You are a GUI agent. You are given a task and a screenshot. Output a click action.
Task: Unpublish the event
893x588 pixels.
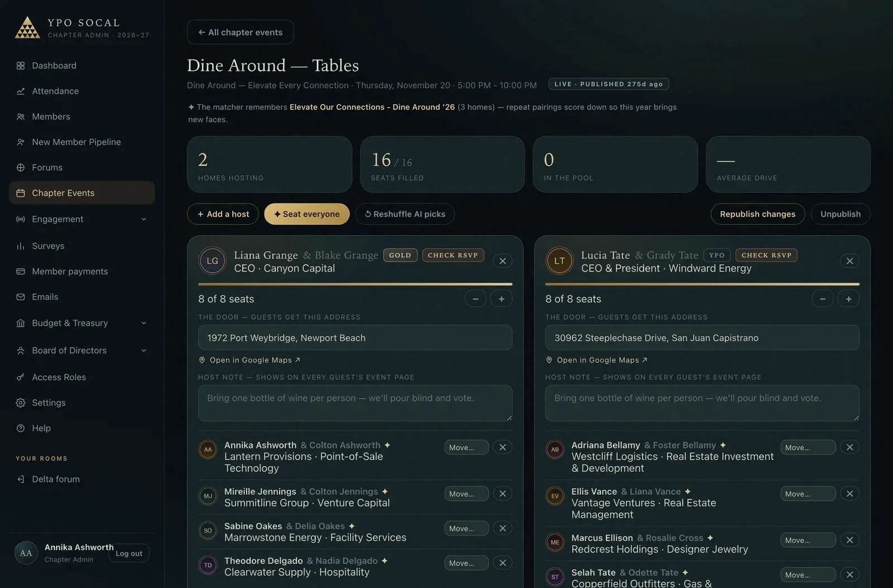(841, 214)
